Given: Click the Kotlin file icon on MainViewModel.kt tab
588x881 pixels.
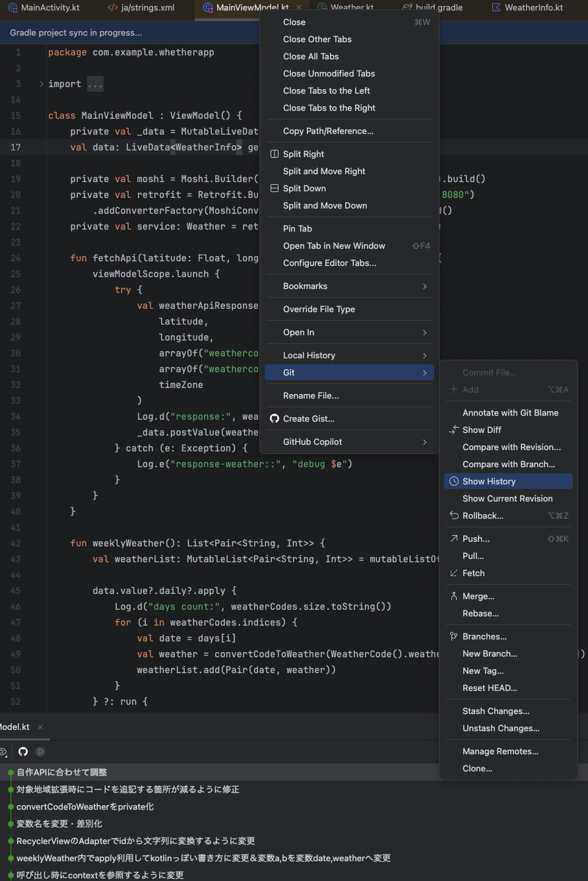Looking at the screenshot, I should (208, 8).
